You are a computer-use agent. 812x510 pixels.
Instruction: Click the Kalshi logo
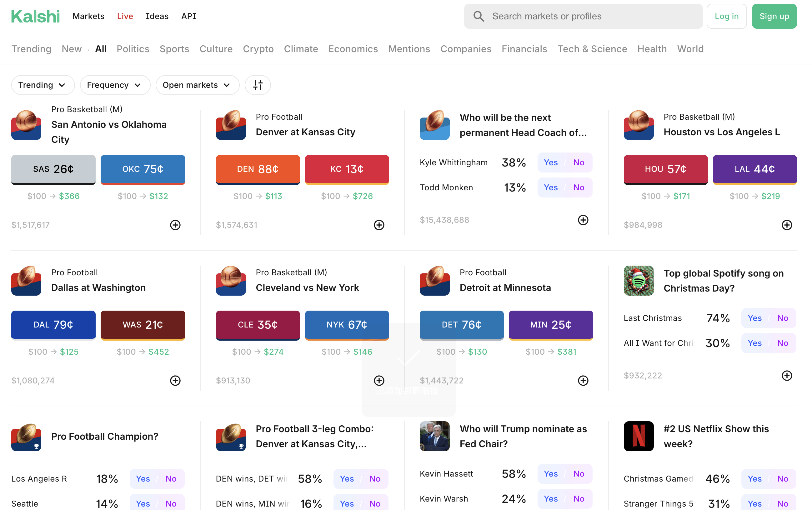(35, 16)
